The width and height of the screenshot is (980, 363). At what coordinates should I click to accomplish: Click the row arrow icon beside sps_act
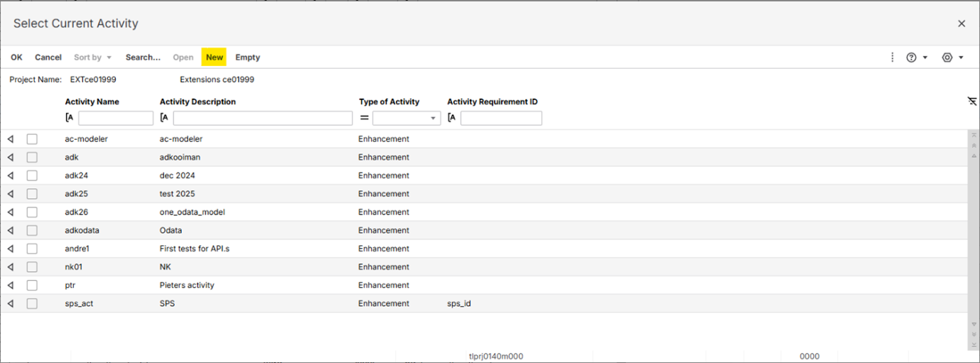[x=11, y=304]
